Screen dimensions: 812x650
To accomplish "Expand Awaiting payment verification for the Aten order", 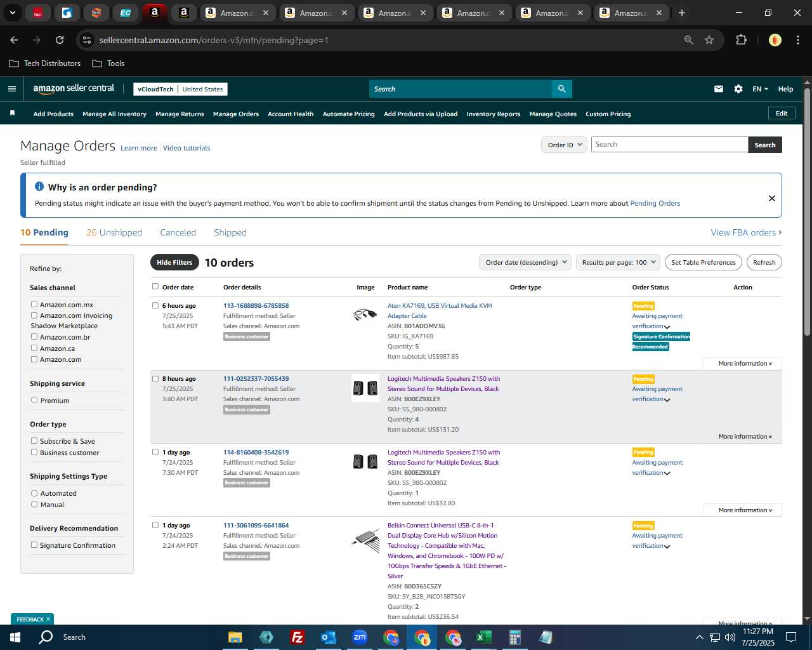I will [667, 327].
